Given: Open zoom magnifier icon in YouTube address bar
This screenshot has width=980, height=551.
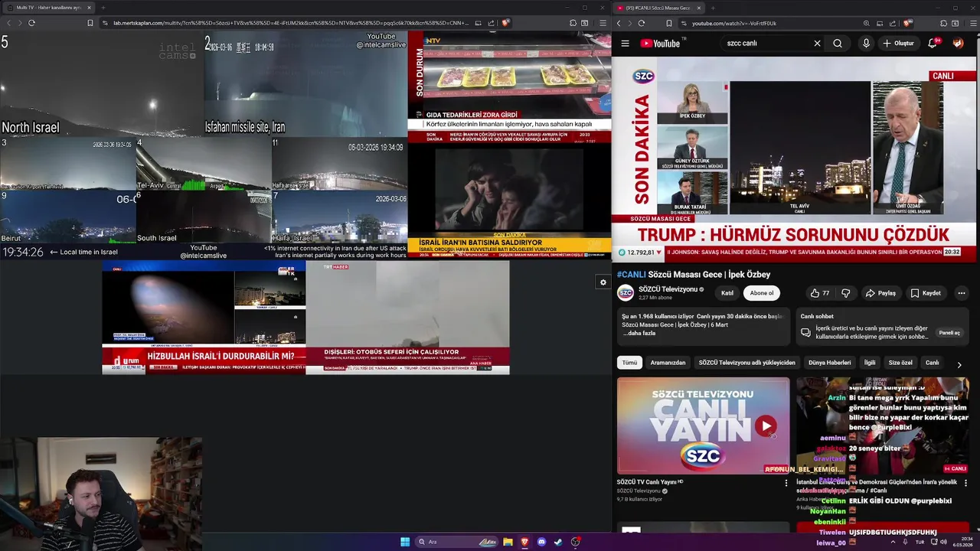Looking at the screenshot, I should point(866,23).
